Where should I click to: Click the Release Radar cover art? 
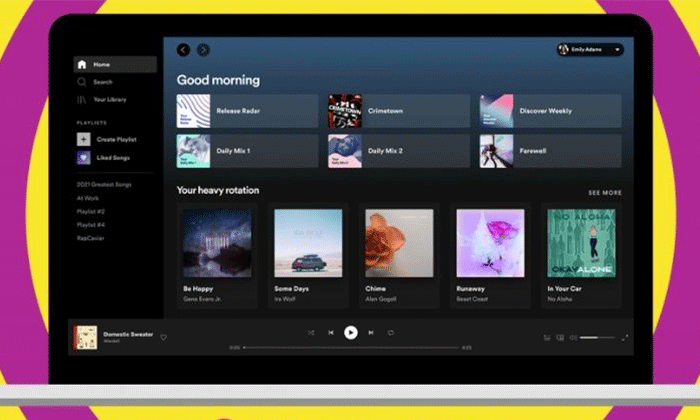(193, 111)
